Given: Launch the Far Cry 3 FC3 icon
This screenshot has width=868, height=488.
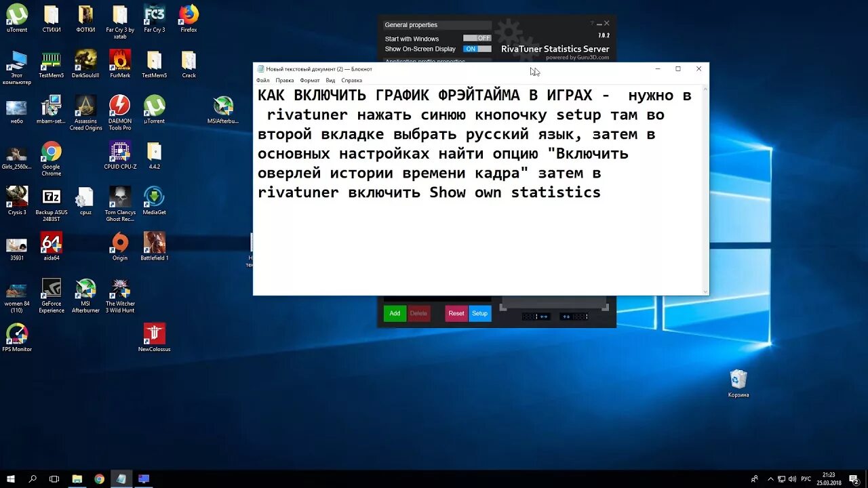Looking at the screenshot, I should (x=155, y=18).
